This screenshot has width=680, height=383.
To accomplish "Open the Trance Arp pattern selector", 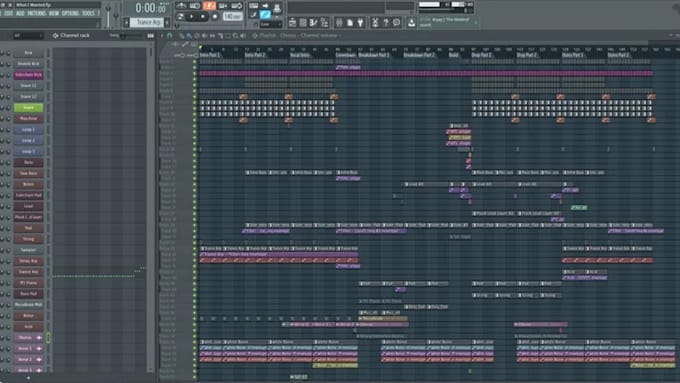I will 147,22.
